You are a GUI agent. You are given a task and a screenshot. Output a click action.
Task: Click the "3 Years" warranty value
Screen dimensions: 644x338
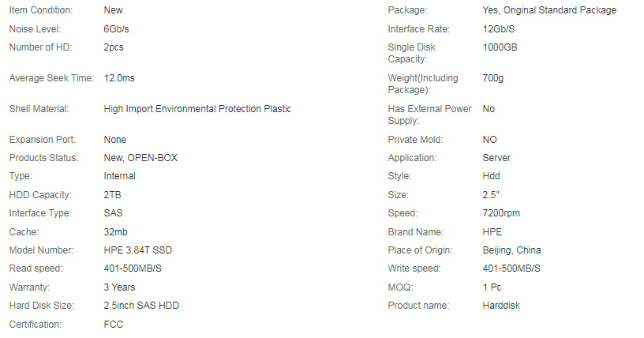pyautogui.click(x=120, y=287)
